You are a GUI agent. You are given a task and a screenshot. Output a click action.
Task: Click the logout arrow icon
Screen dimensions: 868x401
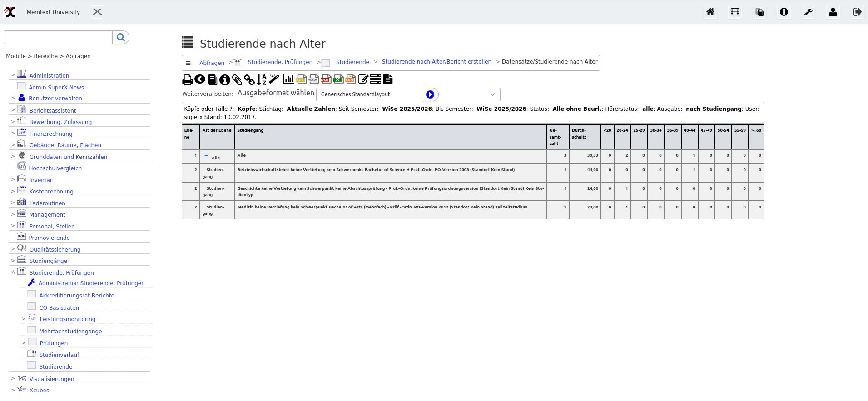(858, 12)
